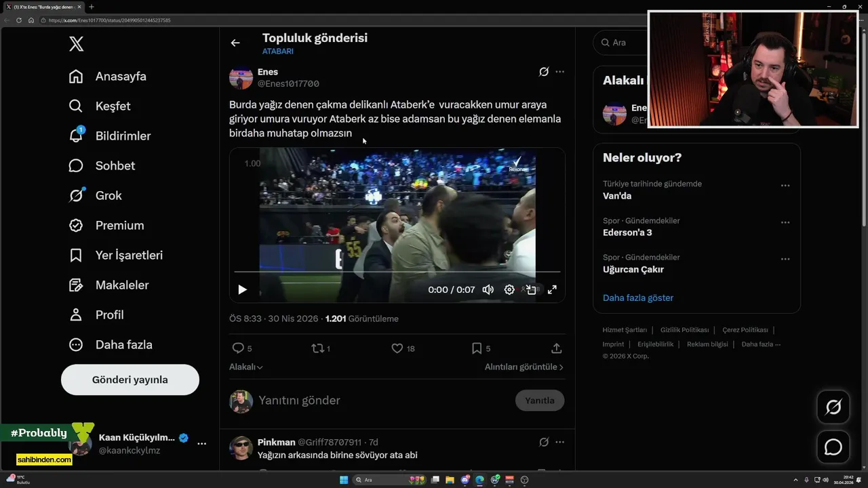Open the ATABARI community link

pyautogui.click(x=278, y=52)
